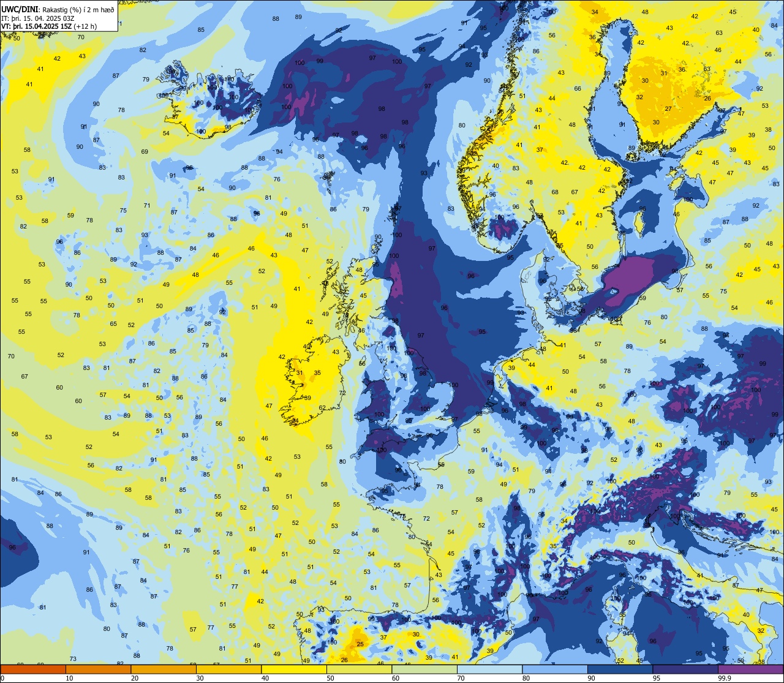Select the 70–80 light blue legend segment
The width and height of the screenshot is (784, 683).
pyautogui.click(x=489, y=669)
